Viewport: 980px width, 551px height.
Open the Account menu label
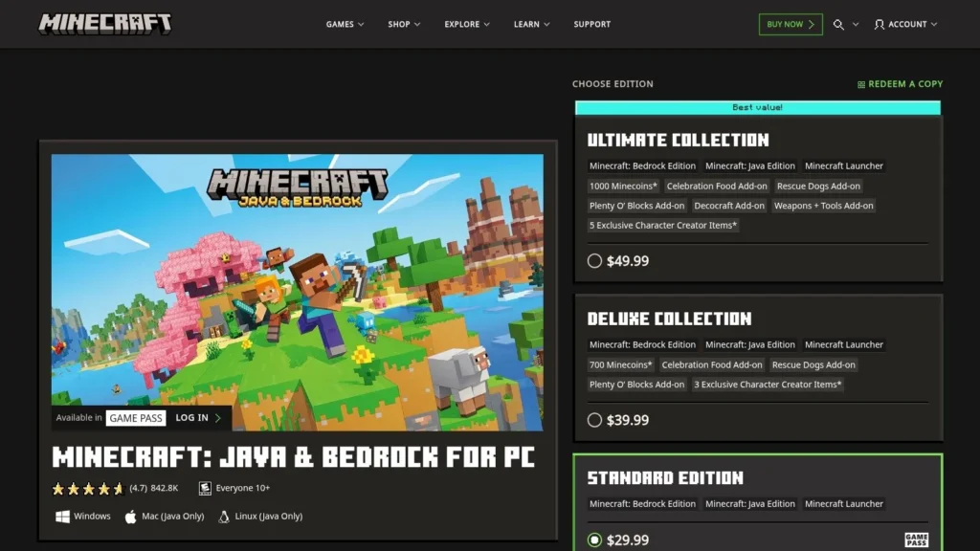pyautogui.click(x=907, y=24)
